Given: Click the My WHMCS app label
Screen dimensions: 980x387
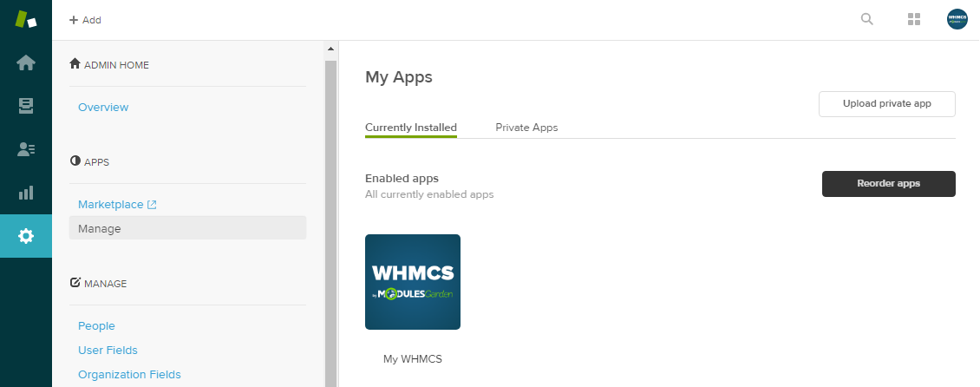Looking at the screenshot, I should 413,359.
